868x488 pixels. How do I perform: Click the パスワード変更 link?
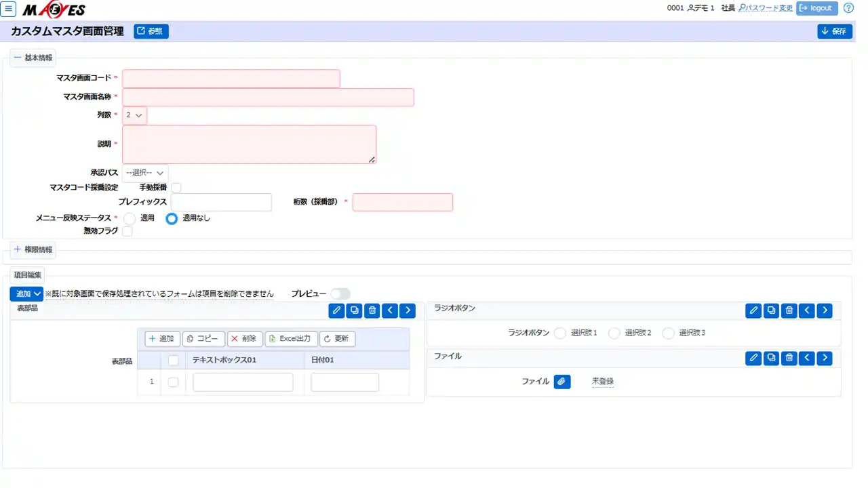click(x=766, y=8)
